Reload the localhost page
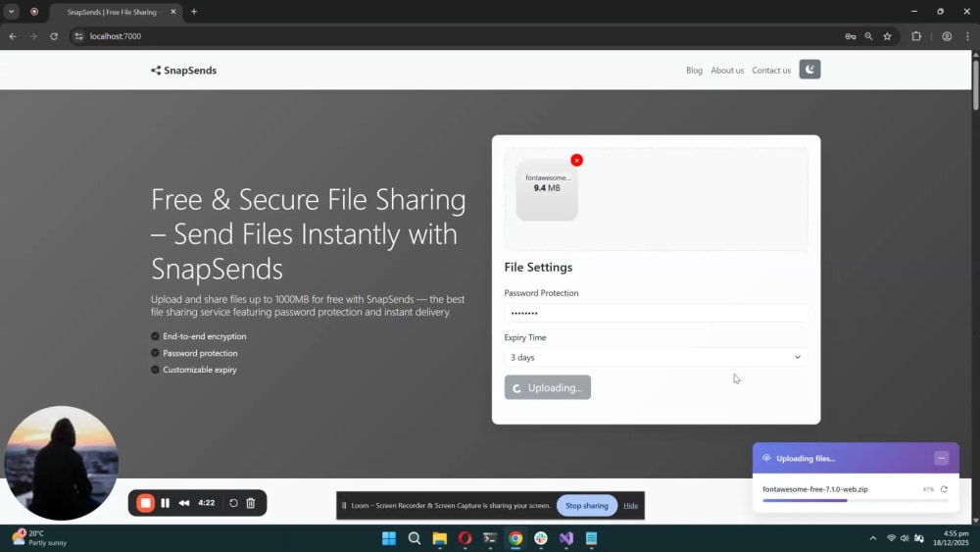 point(54,36)
